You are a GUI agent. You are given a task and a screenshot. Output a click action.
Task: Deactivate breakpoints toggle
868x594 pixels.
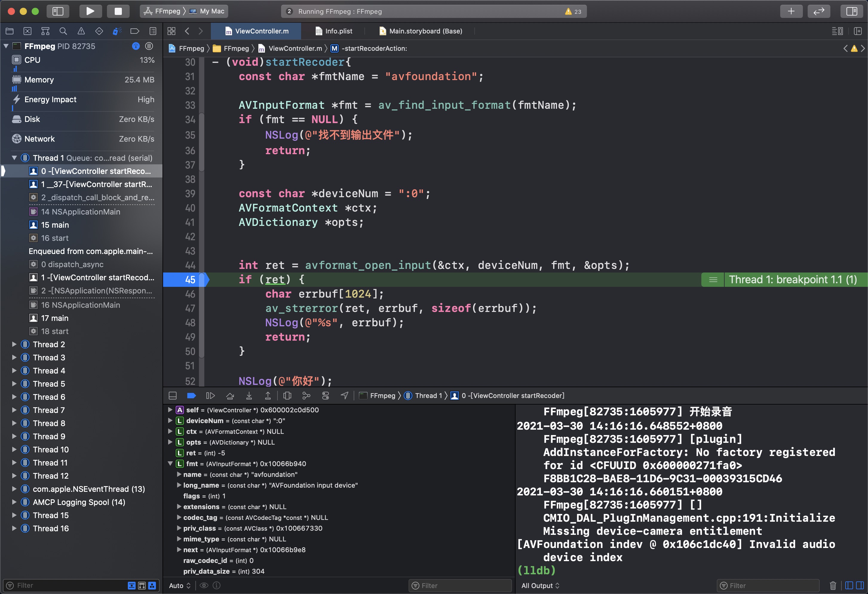[x=191, y=396]
